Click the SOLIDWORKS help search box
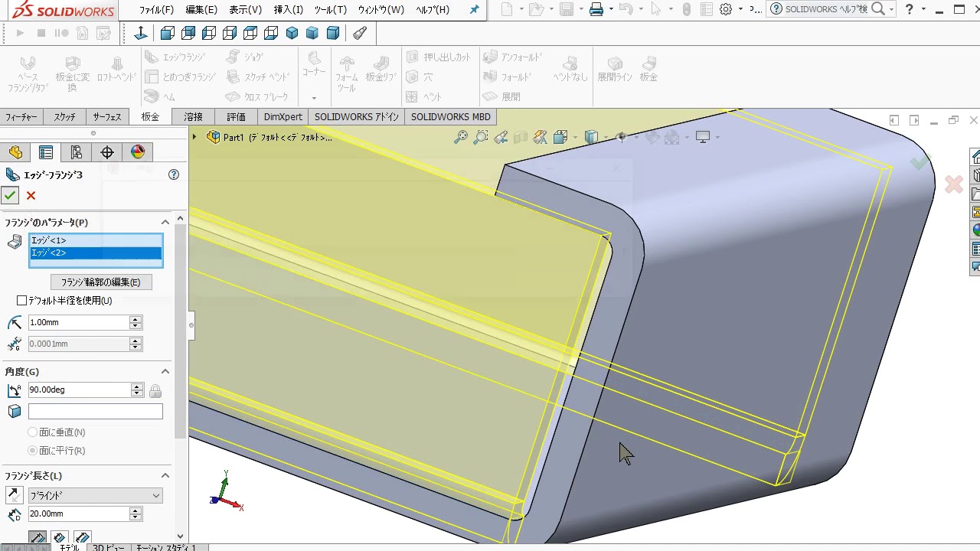The width and height of the screenshot is (980, 551). pyautogui.click(x=826, y=9)
